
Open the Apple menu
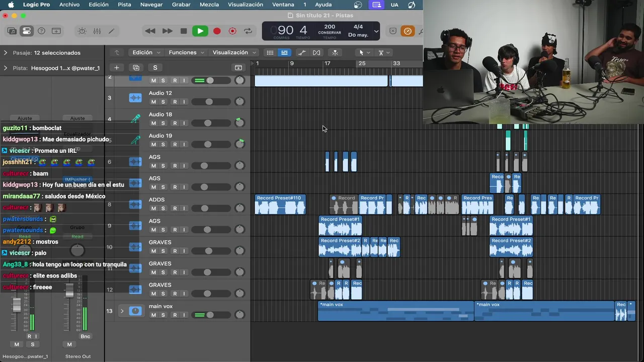[x=11, y=5]
